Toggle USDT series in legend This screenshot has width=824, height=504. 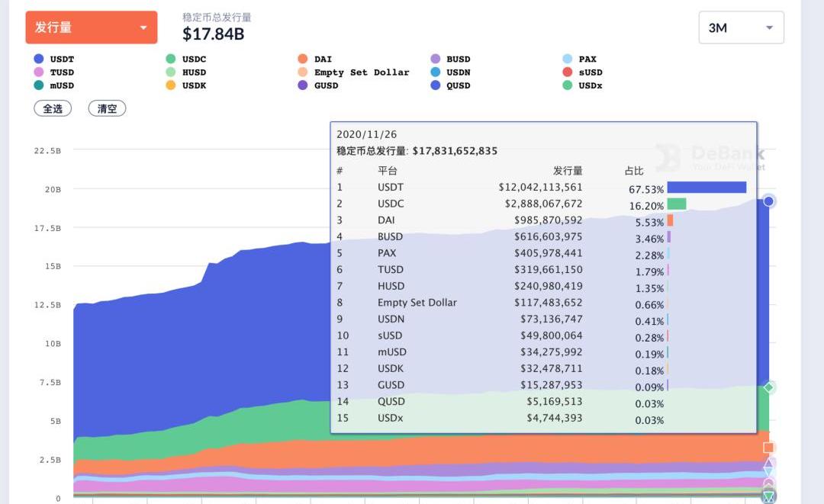[x=53, y=59]
